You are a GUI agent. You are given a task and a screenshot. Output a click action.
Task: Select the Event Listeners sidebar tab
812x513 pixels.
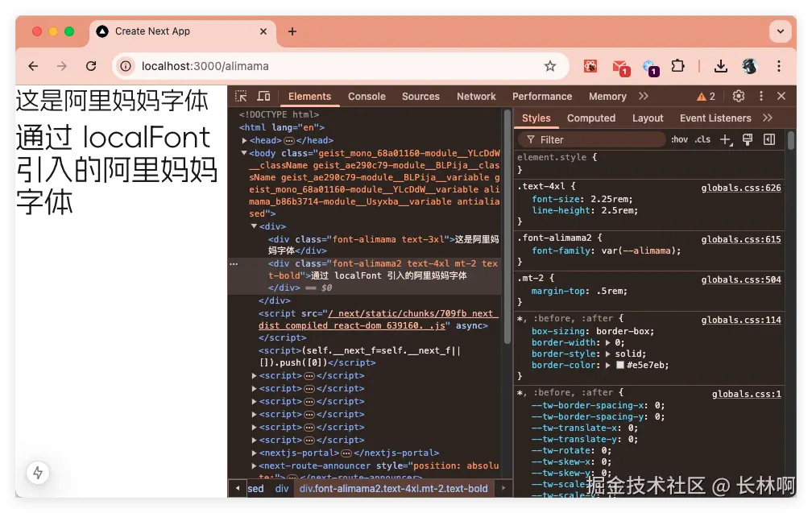coord(715,118)
